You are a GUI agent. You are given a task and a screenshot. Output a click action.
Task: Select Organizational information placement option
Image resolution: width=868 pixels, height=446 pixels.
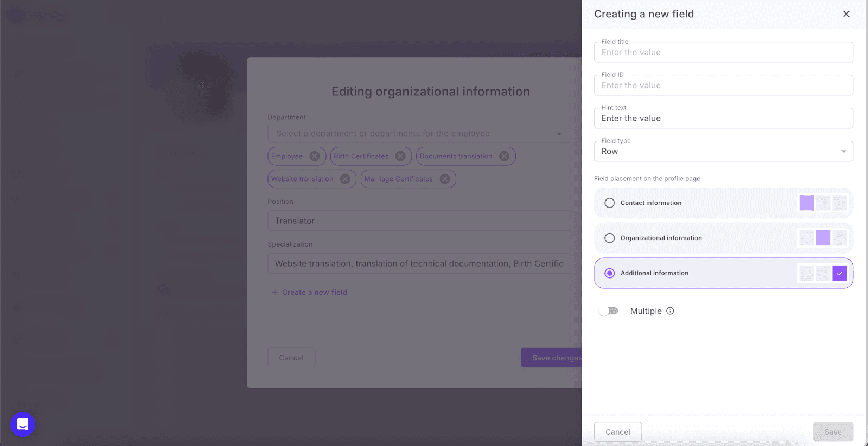tap(610, 238)
